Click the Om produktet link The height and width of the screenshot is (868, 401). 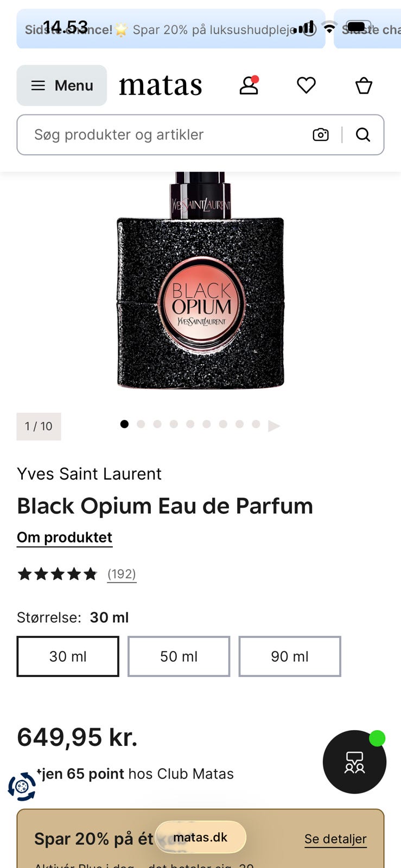coord(65,538)
